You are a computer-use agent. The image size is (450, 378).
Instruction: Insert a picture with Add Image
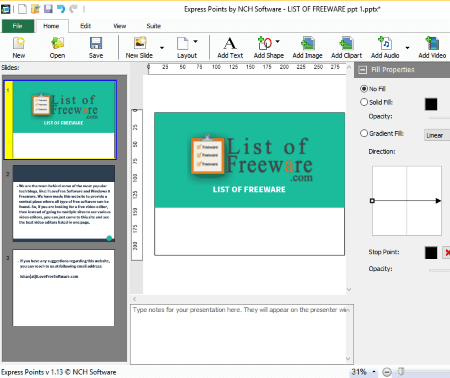(x=307, y=48)
